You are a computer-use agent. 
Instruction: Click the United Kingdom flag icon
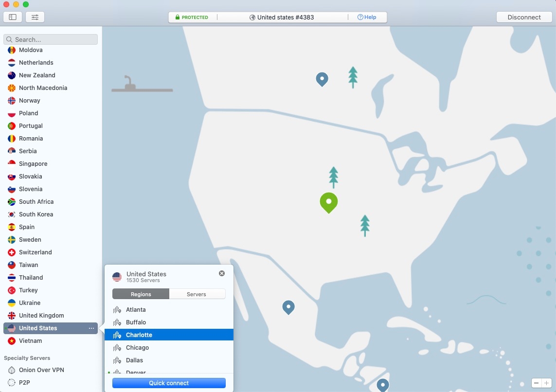(x=12, y=316)
